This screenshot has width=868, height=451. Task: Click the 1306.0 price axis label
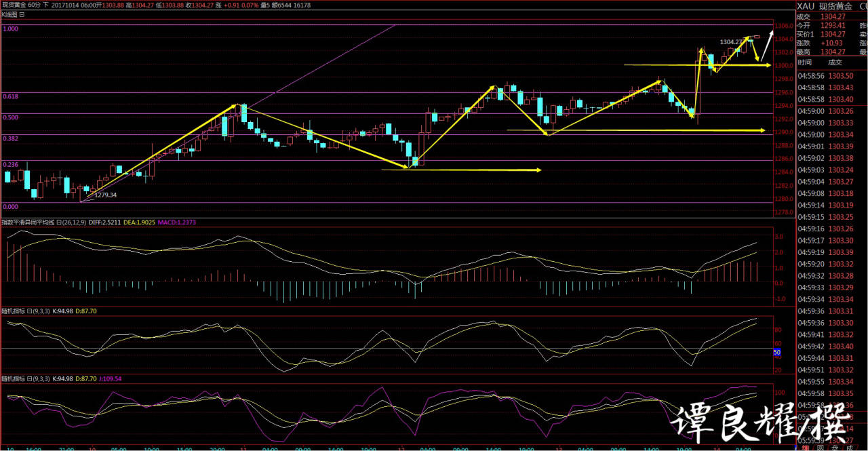click(x=784, y=25)
